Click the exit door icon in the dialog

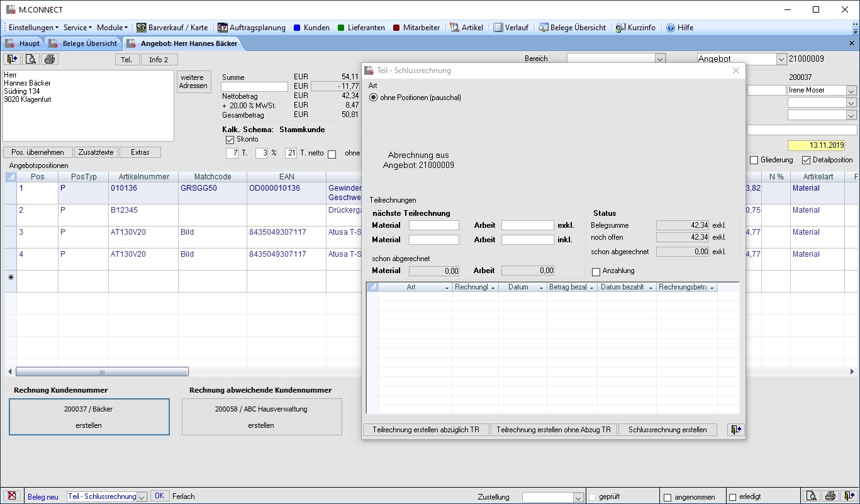(x=735, y=430)
